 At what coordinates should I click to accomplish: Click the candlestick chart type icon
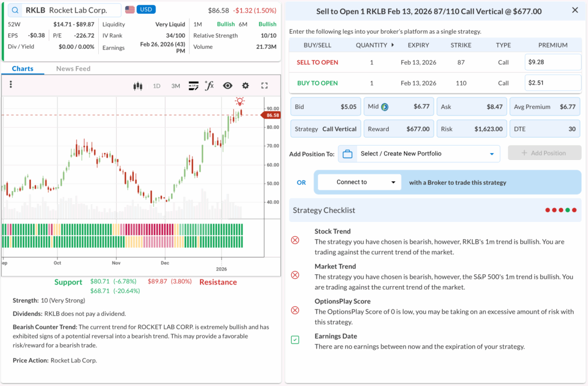click(x=137, y=86)
